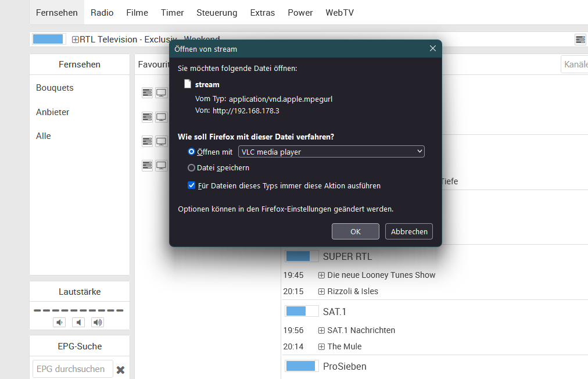Click the 19:45 start time

point(293,276)
